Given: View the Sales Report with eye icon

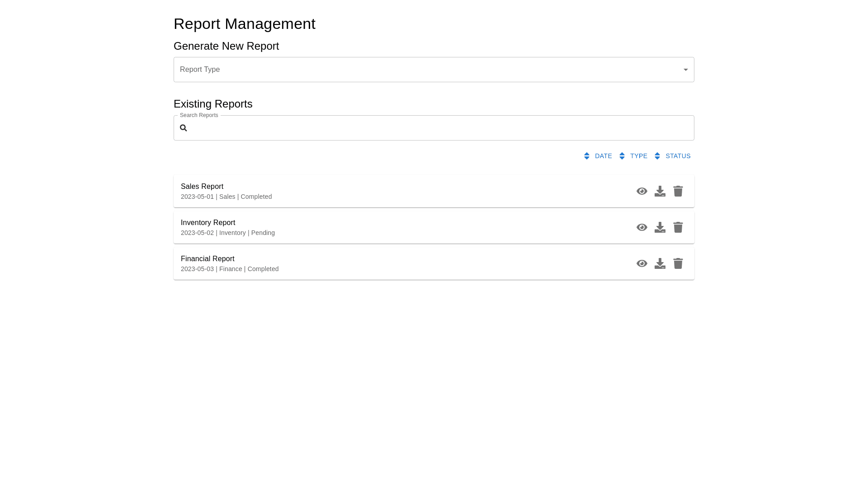Looking at the screenshot, I should [x=642, y=191].
